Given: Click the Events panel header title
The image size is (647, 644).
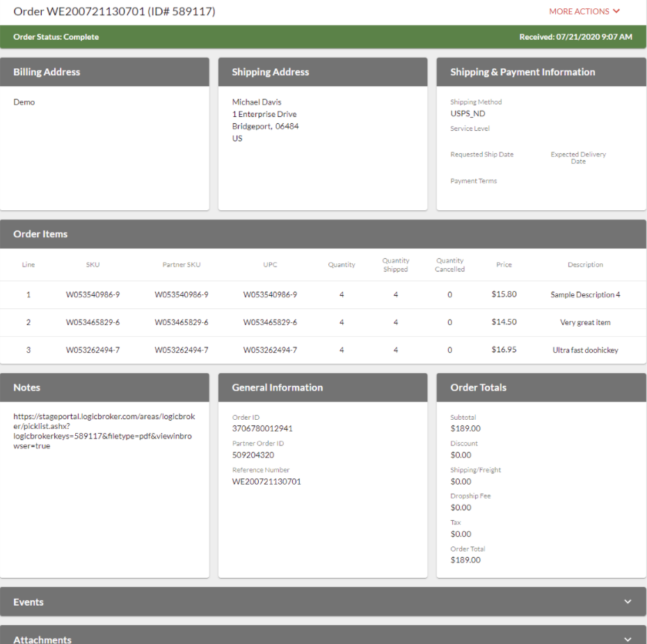Looking at the screenshot, I should coord(29,602).
